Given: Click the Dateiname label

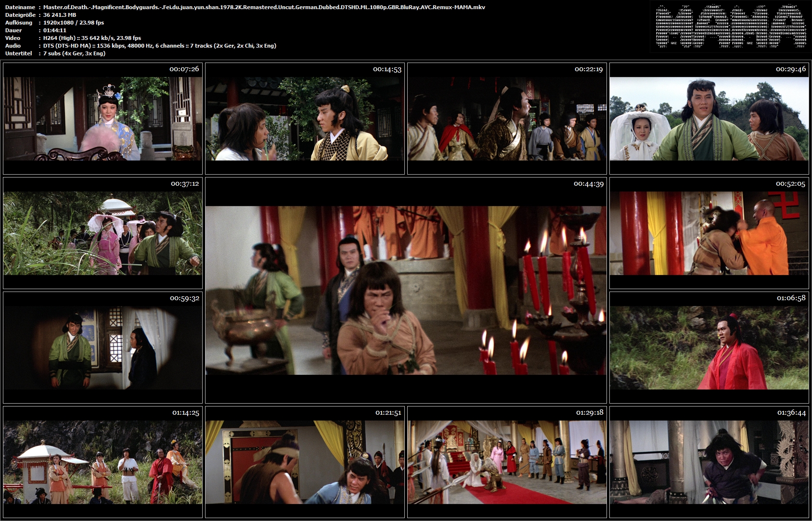Looking at the screenshot, I should coord(20,7).
